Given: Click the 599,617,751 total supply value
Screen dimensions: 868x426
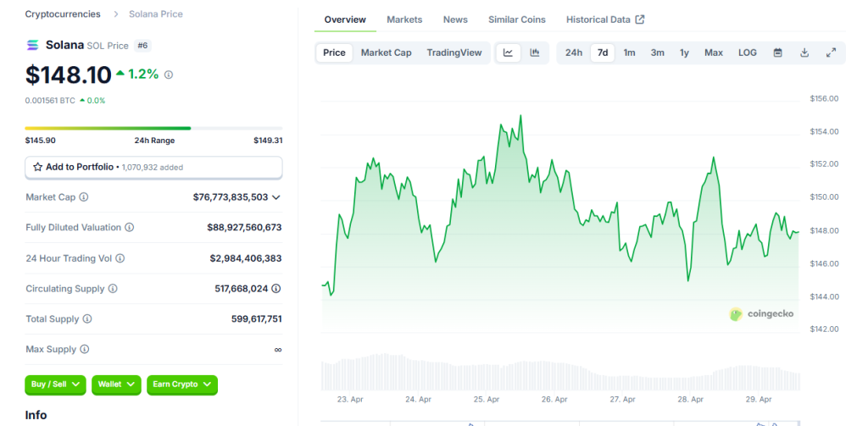Looking at the screenshot, I should pyautogui.click(x=256, y=319).
